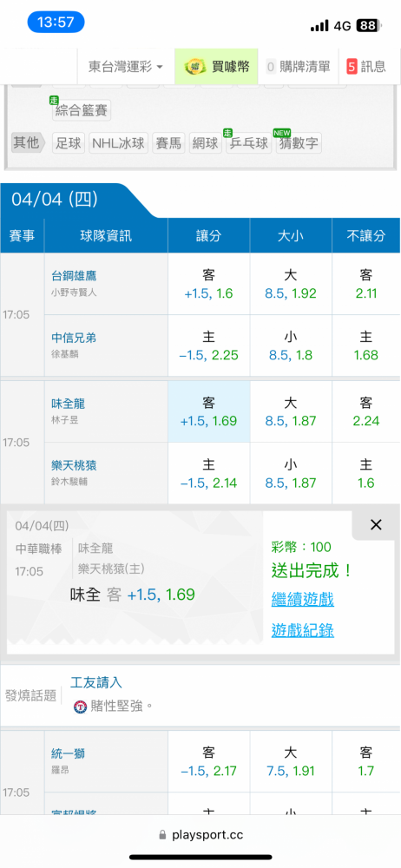This screenshot has height=868, width=401.
Task: Pick 台鋼雄鷹 客 +1.5, 1.6 spread
Action: click(x=209, y=284)
